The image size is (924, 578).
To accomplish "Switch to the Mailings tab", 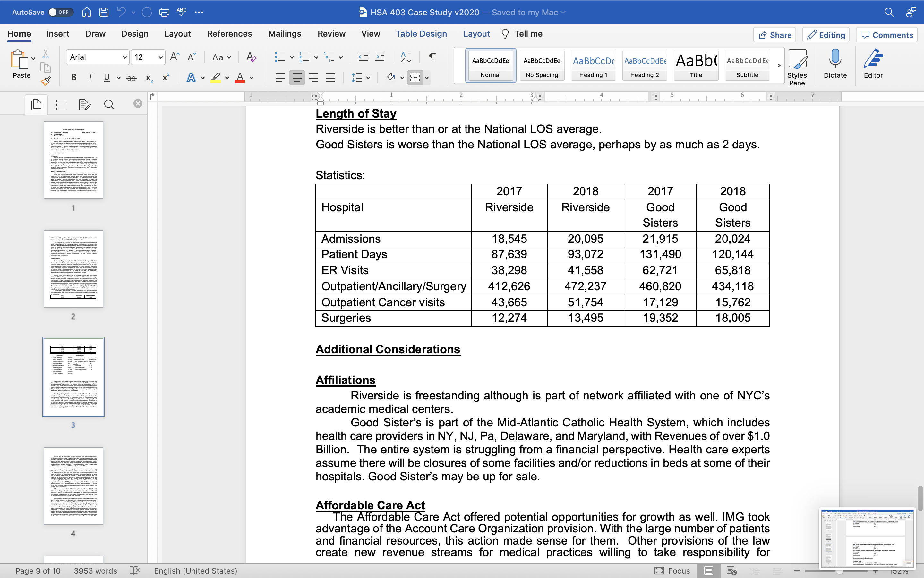I will [285, 34].
